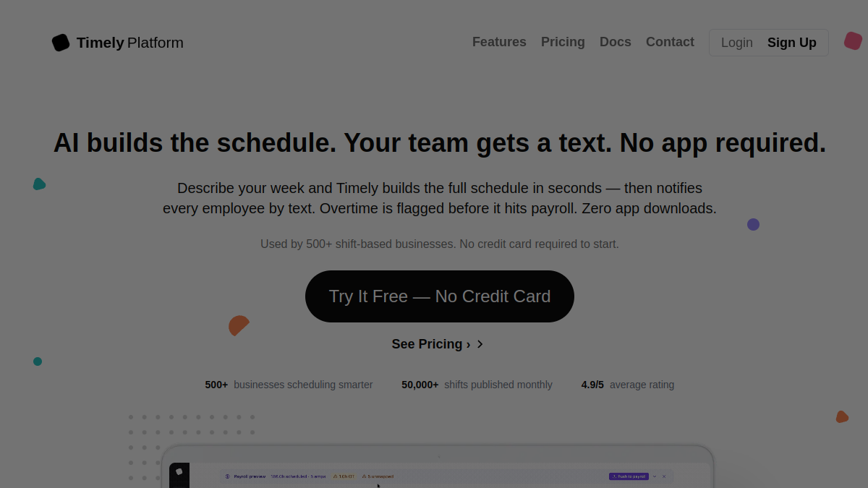Click the Login link
The image size is (868, 488).
pyautogui.click(x=737, y=43)
